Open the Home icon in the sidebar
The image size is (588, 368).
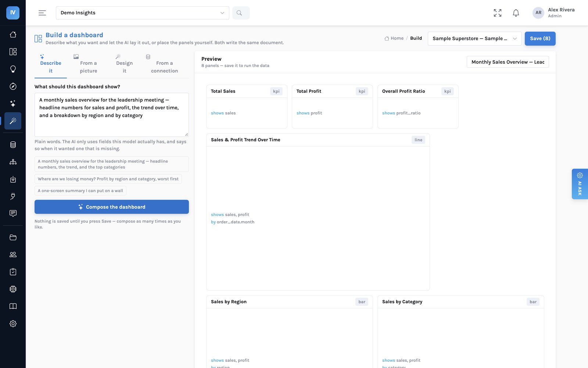pyautogui.click(x=13, y=35)
